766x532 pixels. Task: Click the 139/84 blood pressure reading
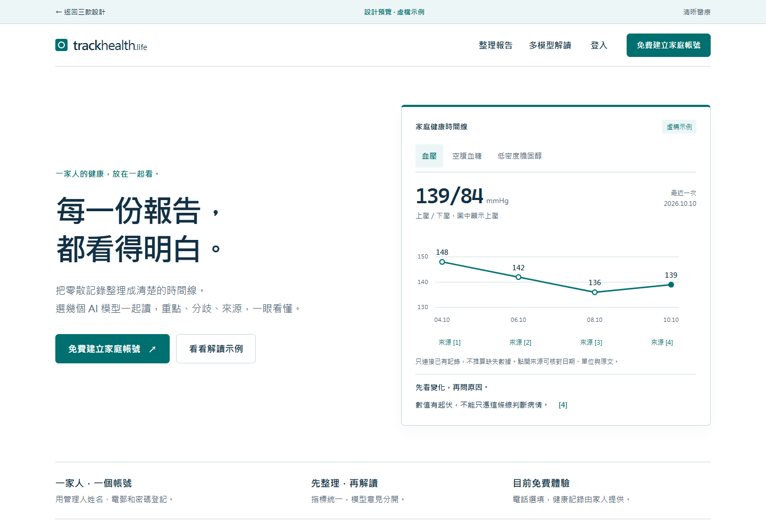point(449,196)
